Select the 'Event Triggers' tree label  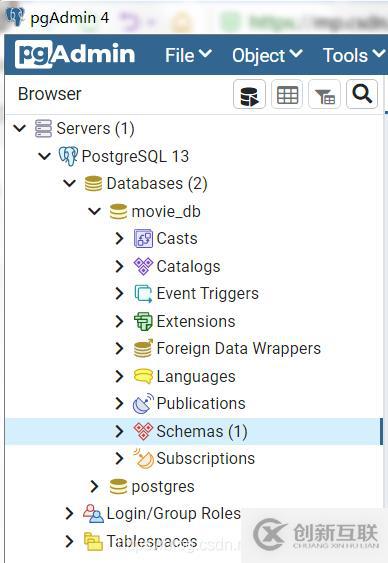207,294
